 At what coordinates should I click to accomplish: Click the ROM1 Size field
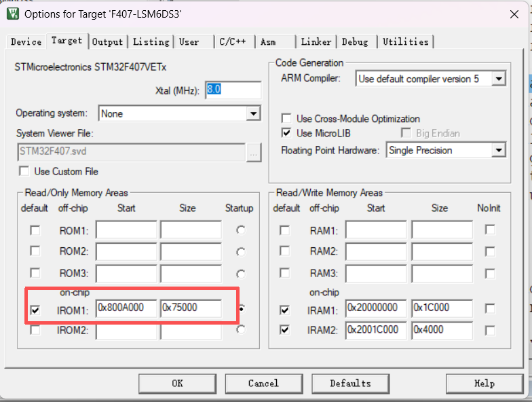191,230
